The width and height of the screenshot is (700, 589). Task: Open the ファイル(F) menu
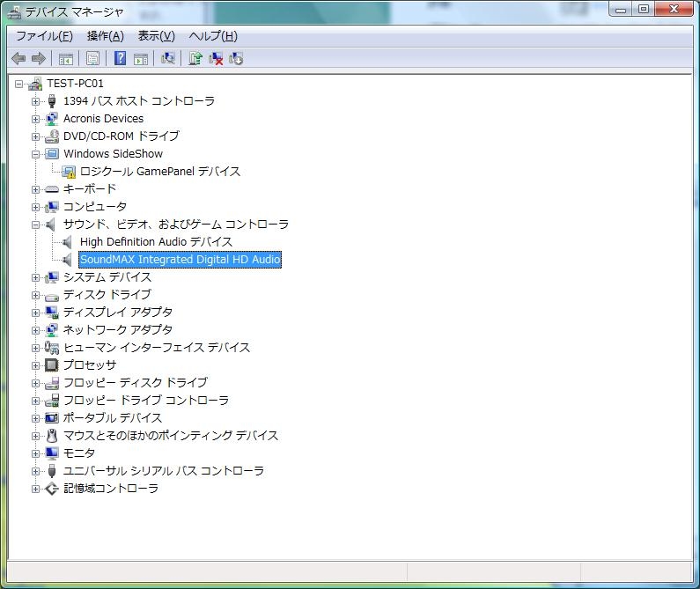click(44, 36)
